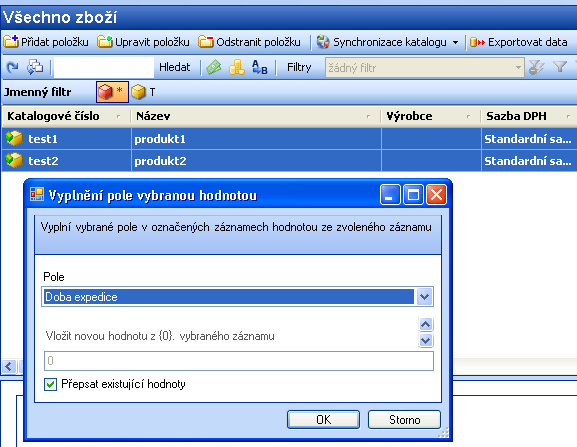The image size is (577, 447).
Task: Click the up arrow to choose previous record
Action: (x=425, y=324)
